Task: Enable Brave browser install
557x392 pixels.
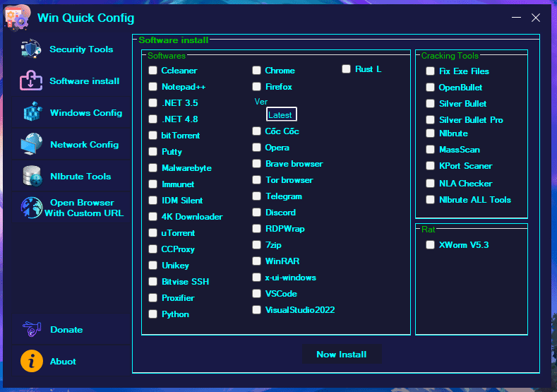Action: [x=256, y=163]
